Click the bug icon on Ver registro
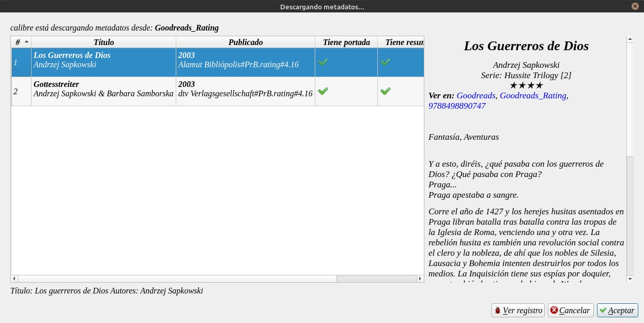This screenshot has width=644, height=323. coord(498,311)
